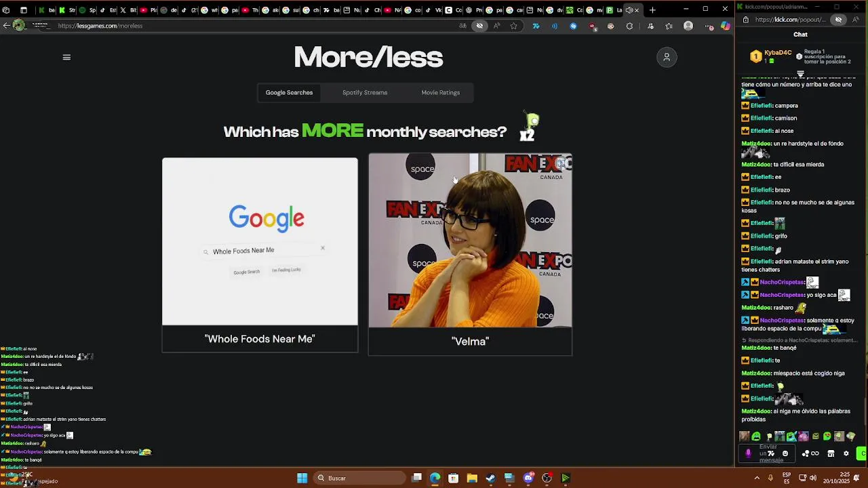Open Microsoft Edge from the taskbar

pyautogui.click(x=435, y=478)
